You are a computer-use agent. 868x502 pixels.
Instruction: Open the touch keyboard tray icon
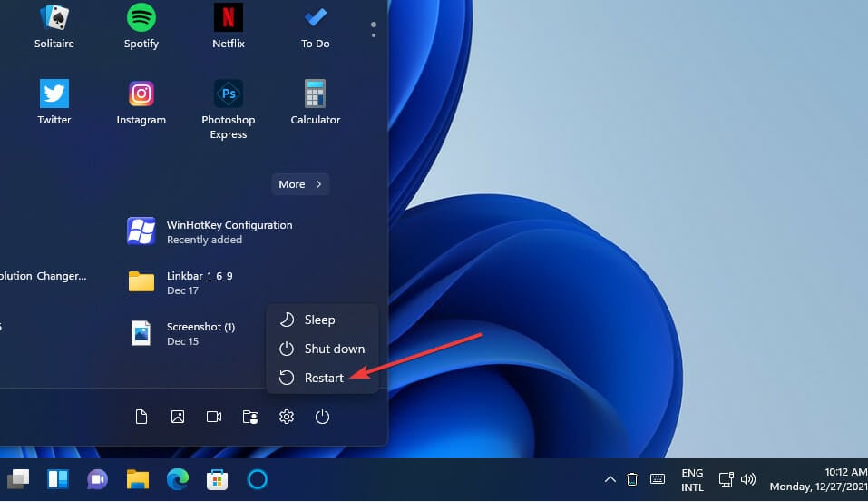click(658, 478)
